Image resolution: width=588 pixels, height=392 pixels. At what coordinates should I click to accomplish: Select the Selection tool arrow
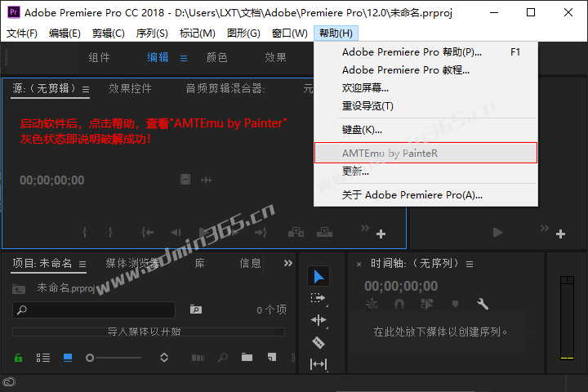318,277
